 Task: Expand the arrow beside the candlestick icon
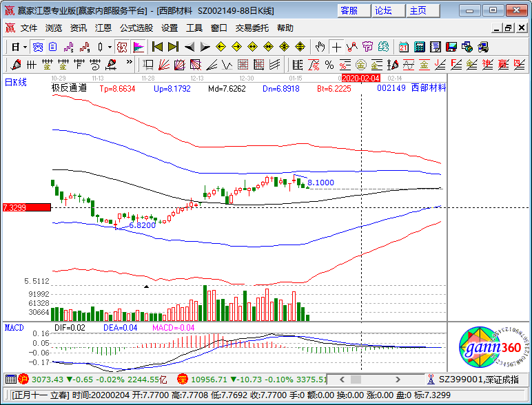click(110, 47)
